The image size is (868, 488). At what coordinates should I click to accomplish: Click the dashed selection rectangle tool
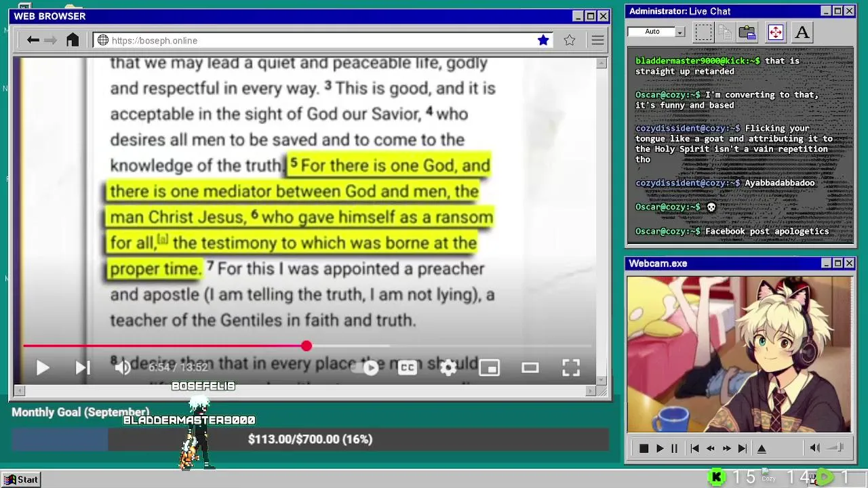pyautogui.click(x=703, y=32)
